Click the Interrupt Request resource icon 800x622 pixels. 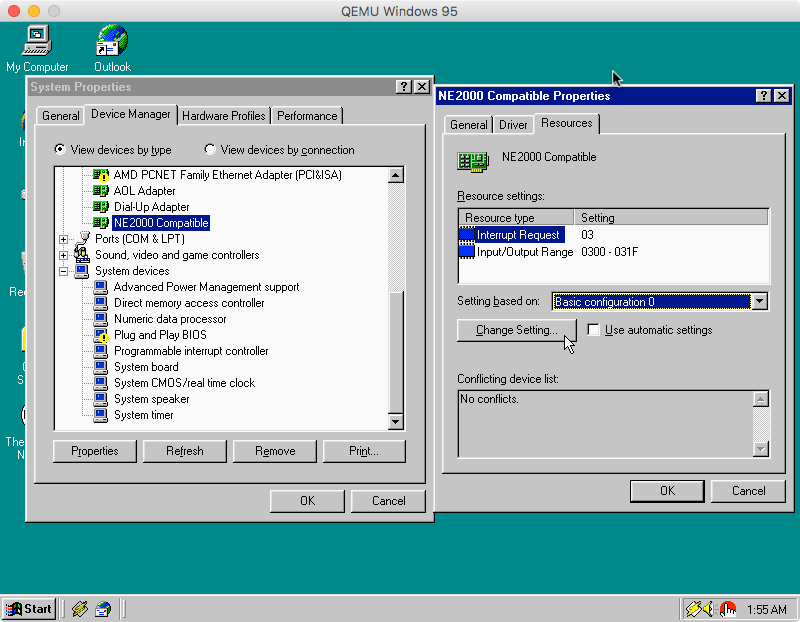467,235
